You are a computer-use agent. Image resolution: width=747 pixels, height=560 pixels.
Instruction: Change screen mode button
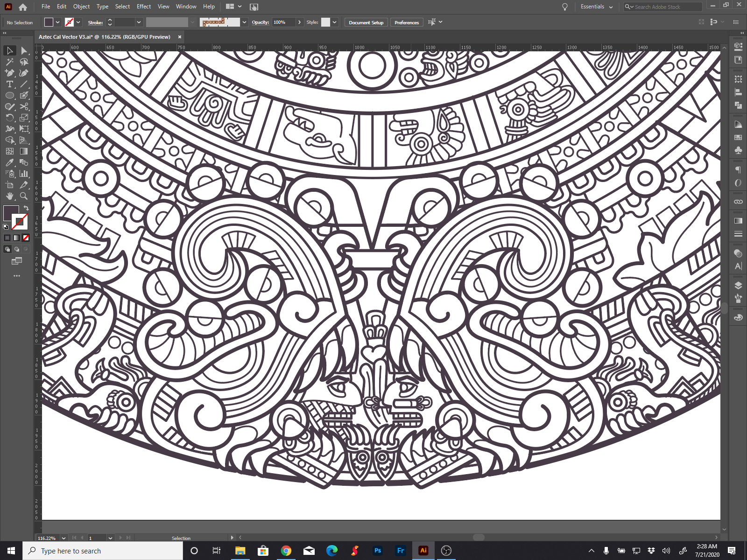coord(17,261)
